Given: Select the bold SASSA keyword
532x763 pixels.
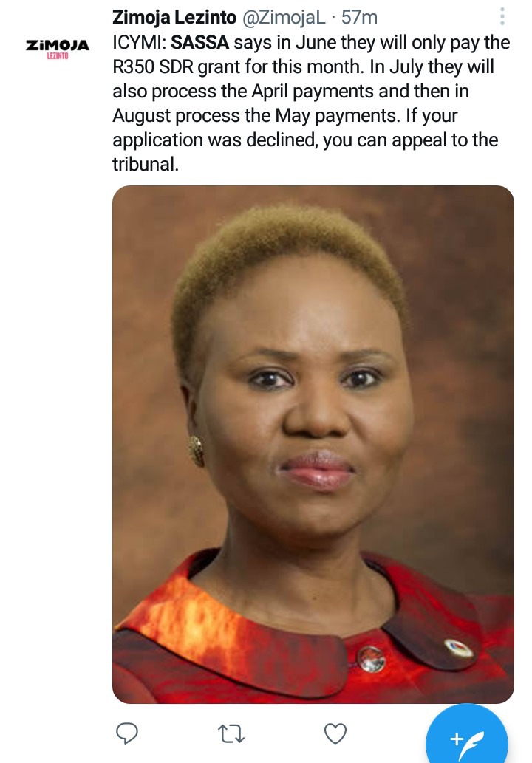Looking at the screenshot, I should [x=199, y=42].
